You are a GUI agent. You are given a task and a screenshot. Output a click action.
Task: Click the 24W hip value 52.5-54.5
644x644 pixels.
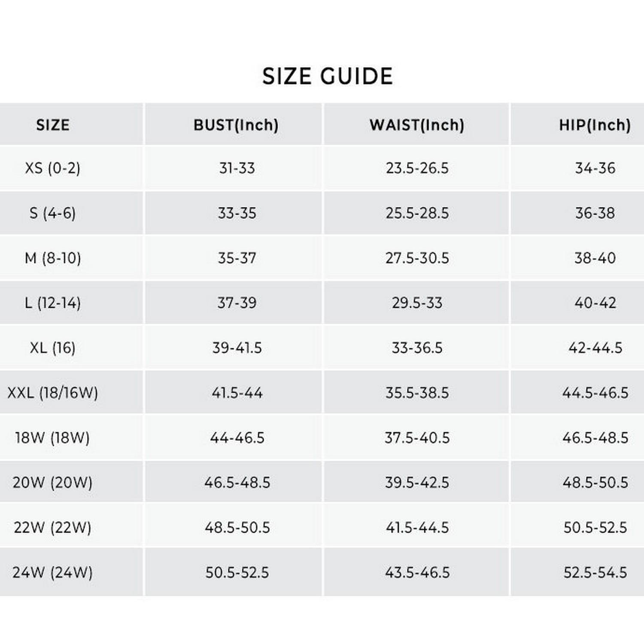(595, 572)
